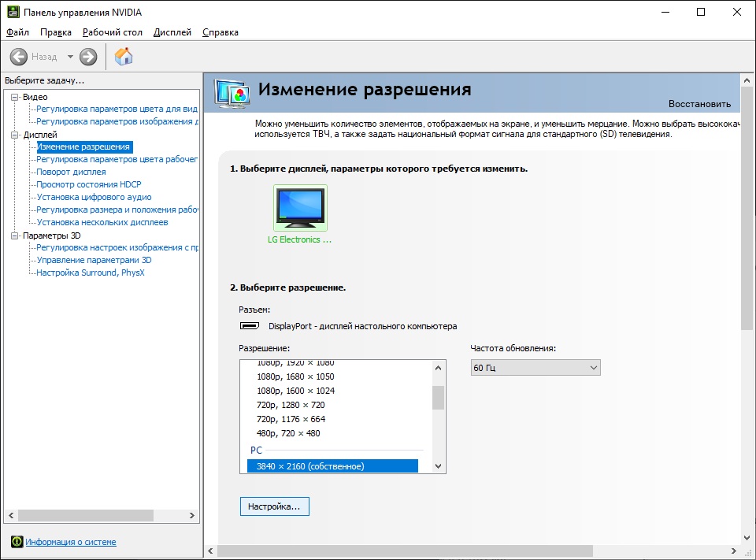Click the NVIDIA system information icon
756x560 pixels.
[17, 542]
